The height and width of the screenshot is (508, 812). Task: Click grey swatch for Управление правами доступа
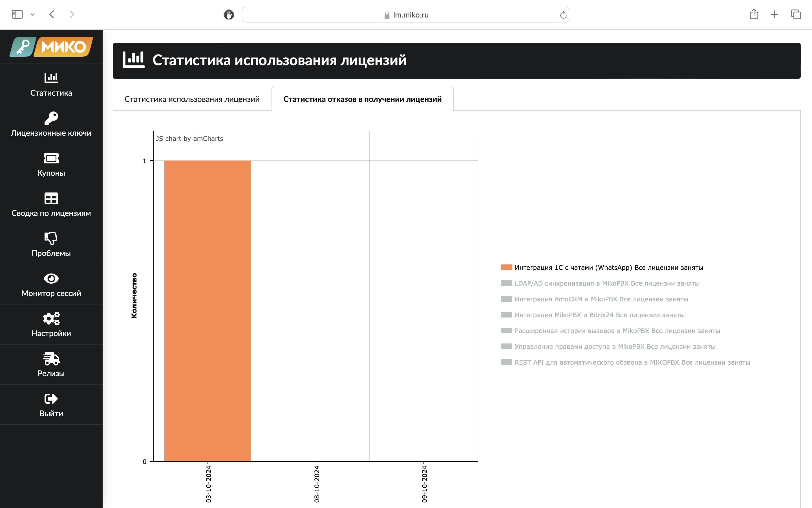point(506,346)
